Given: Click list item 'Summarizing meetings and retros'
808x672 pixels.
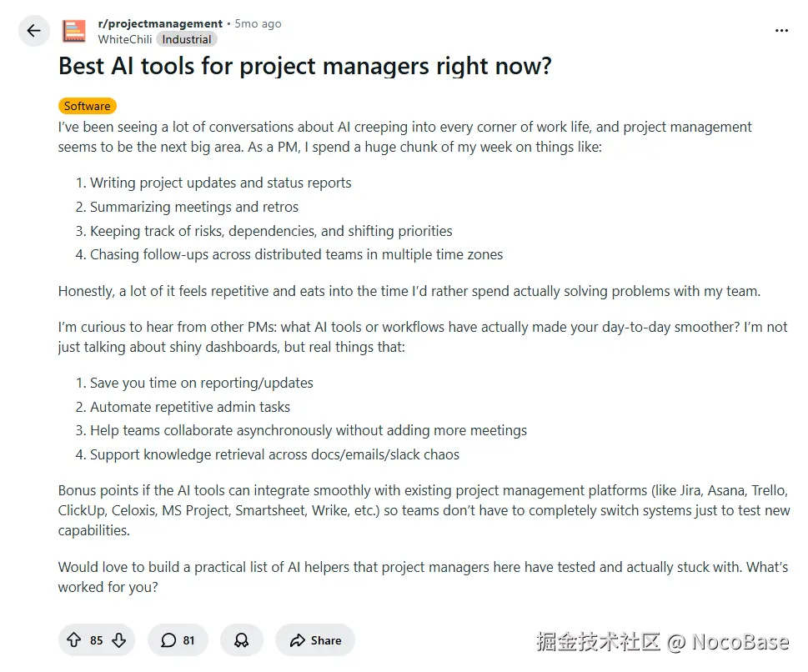Looking at the screenshot, I should pyautogui.click(x=193, y=207).
